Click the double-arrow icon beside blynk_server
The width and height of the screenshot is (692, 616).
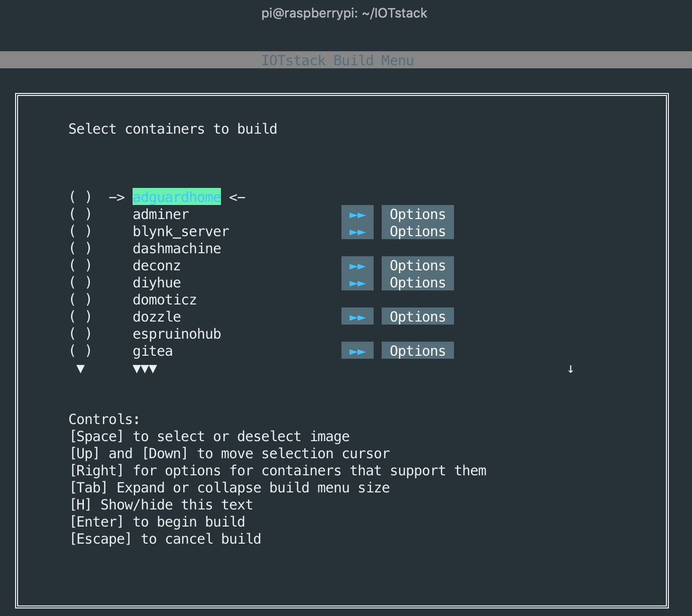coord(357,232)
